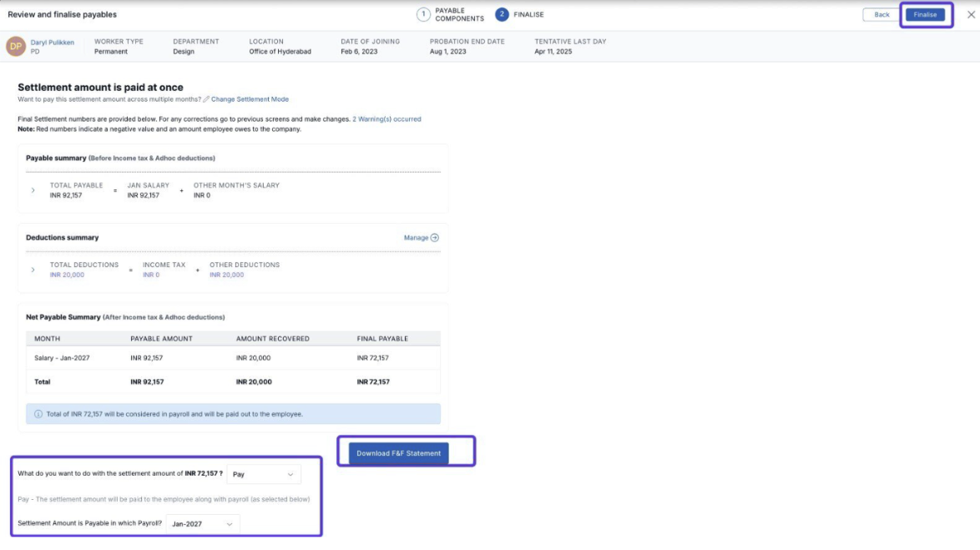The width and height of the screenshot is (980, 550).
Task: Open the Pay settlement action dropdown
Action: tap(263, 474)
